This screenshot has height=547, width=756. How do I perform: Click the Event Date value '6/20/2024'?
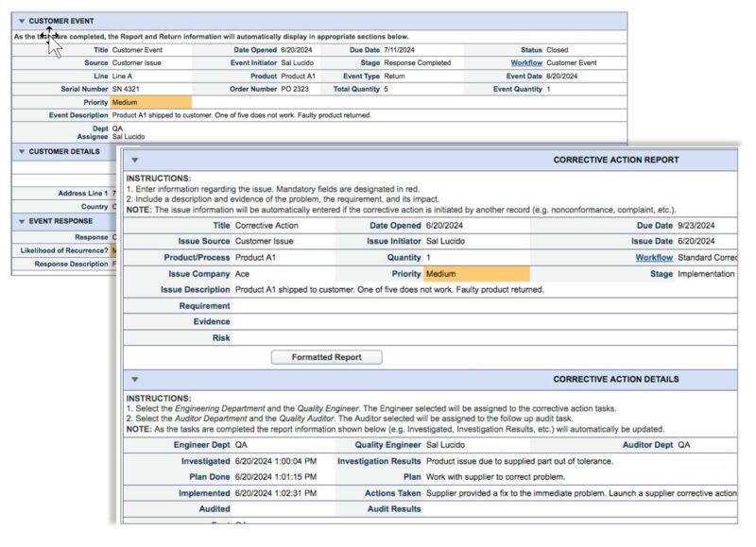(561, 77)
